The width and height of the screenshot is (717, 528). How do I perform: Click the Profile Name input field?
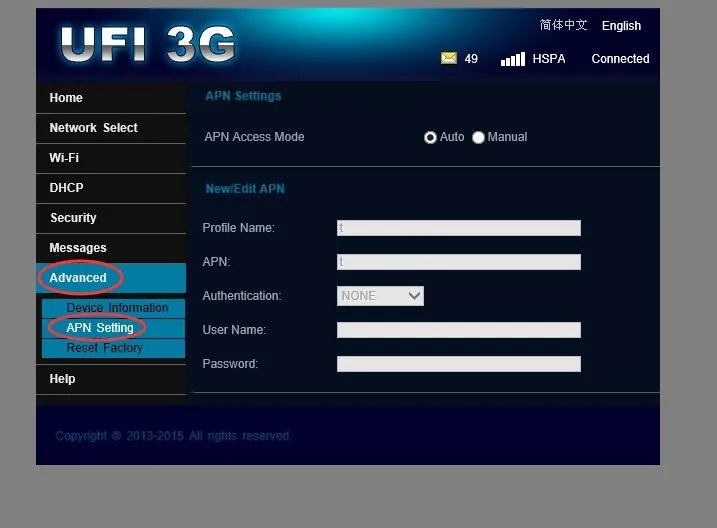point(459,228)
